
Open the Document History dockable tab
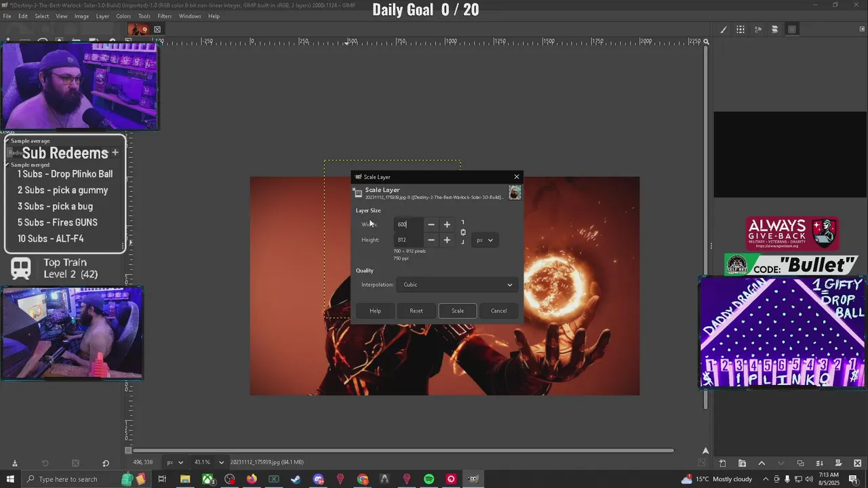pyautogui.click(x=775, y=29)
